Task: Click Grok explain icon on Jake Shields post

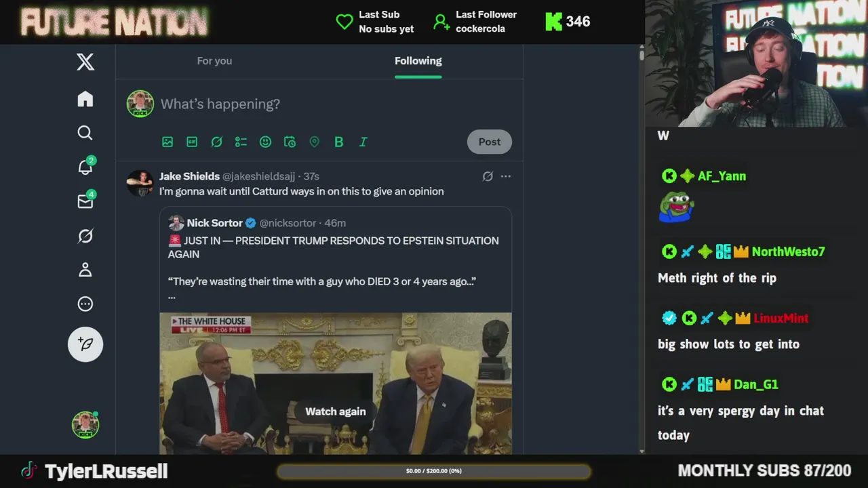Action: pos(488,176)
